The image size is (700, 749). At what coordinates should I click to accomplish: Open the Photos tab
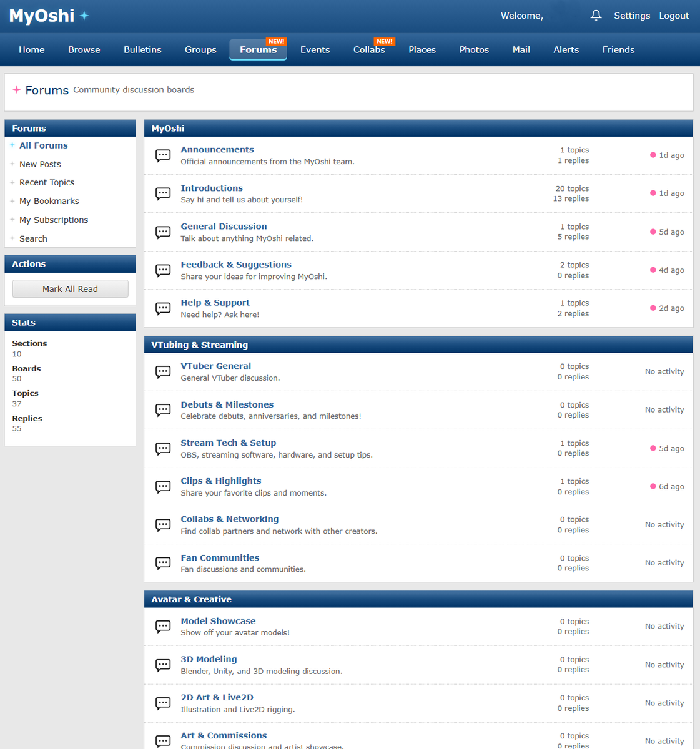(x=474, y=50)
